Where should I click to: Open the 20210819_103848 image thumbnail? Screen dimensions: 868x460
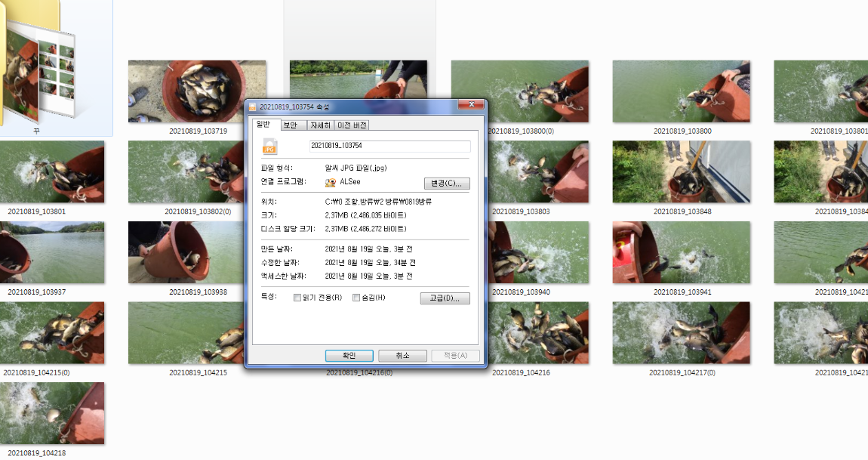(681, 171)
